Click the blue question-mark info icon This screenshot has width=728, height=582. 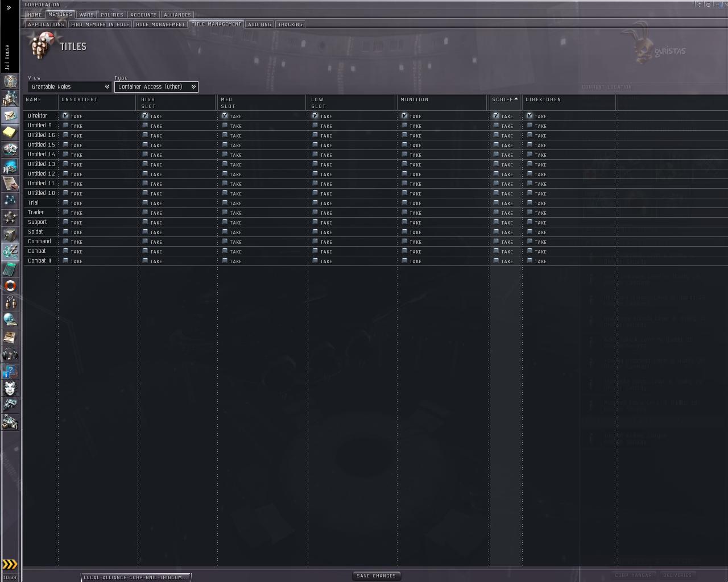[x=10, y=371]
